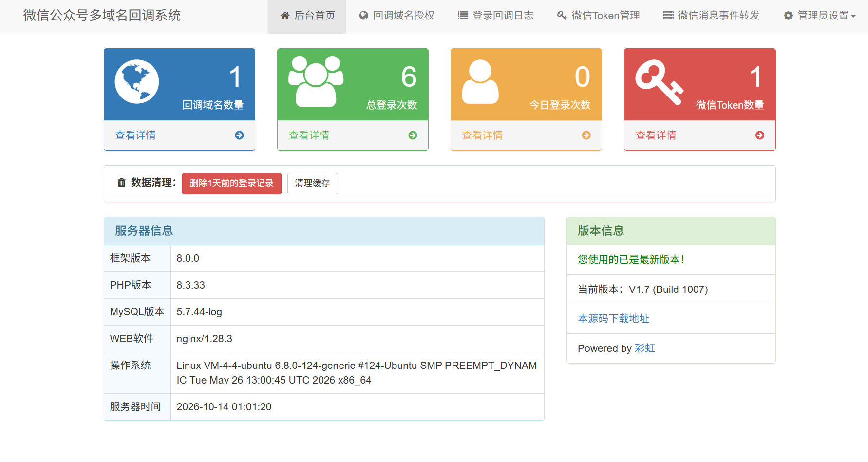Click the 微信Token数量 label

click(x=730, y=105)
